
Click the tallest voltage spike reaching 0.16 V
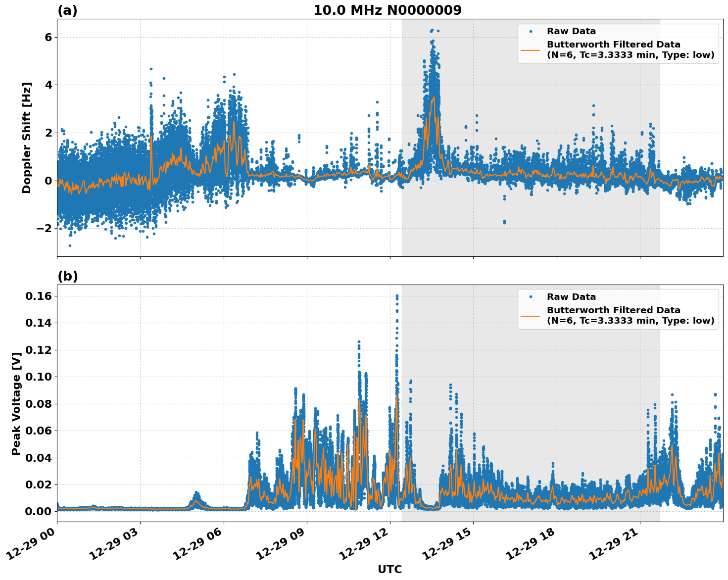point(397,296)
